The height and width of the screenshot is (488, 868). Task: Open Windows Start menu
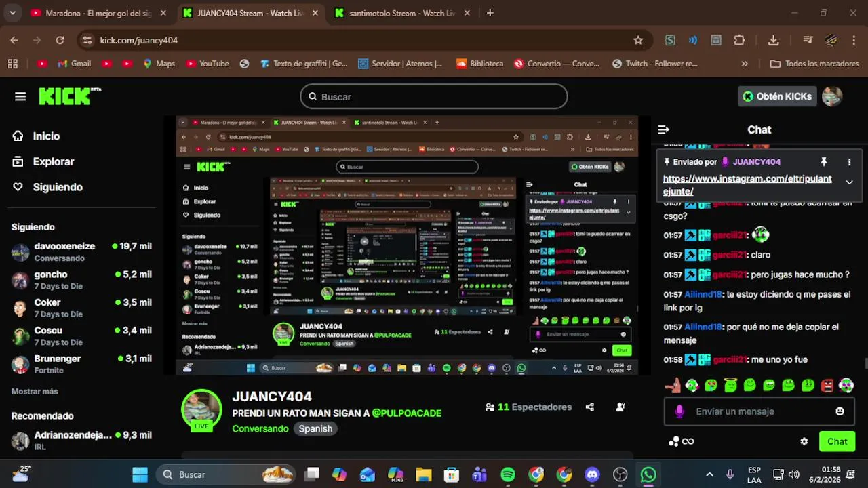coord(140,474)
